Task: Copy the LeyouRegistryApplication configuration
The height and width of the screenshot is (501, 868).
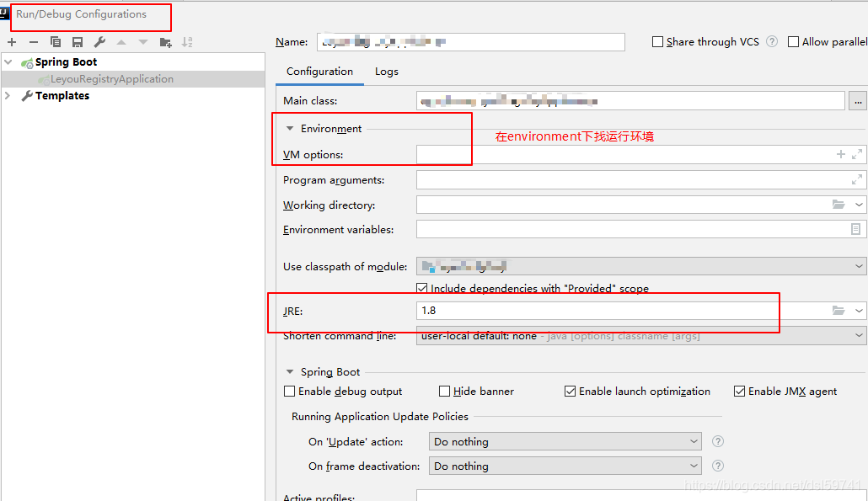Action: (x=56, y=42)
